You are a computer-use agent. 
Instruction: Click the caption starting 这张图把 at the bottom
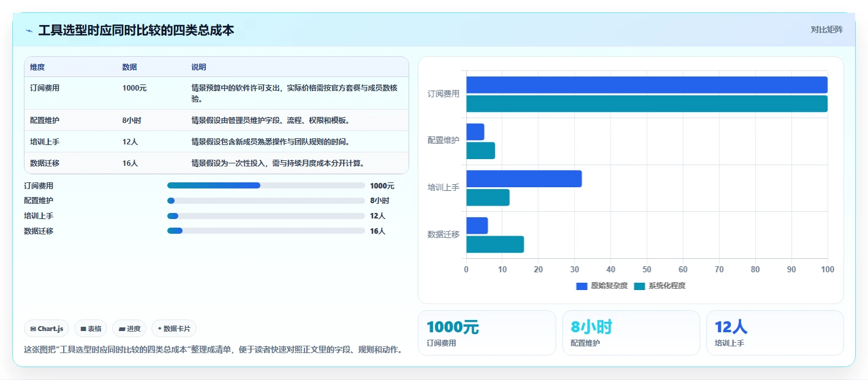point(213,350)
